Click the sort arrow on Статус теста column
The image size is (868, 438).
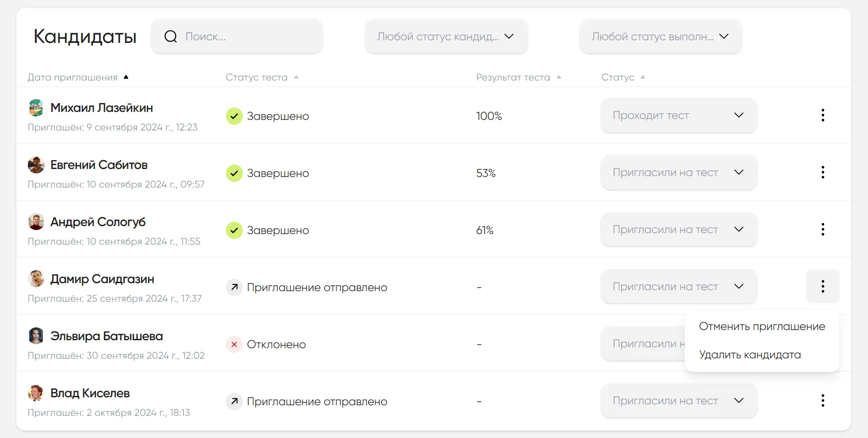[297, 77]
